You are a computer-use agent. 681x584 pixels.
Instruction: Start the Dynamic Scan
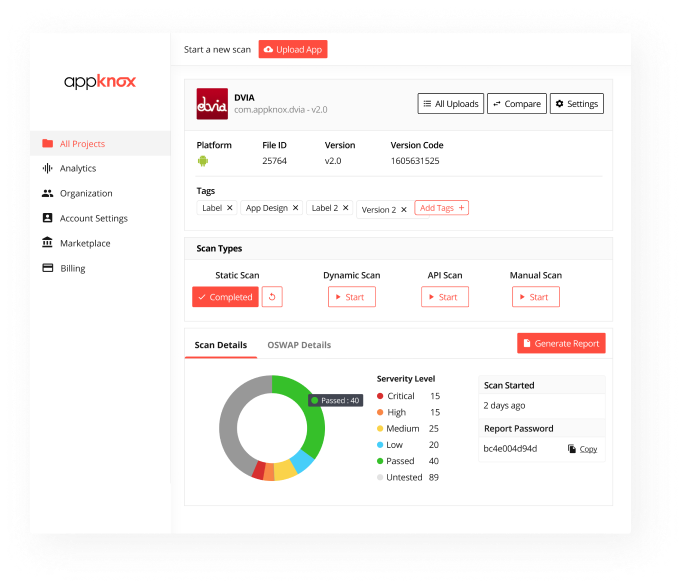tap(352, 297)
